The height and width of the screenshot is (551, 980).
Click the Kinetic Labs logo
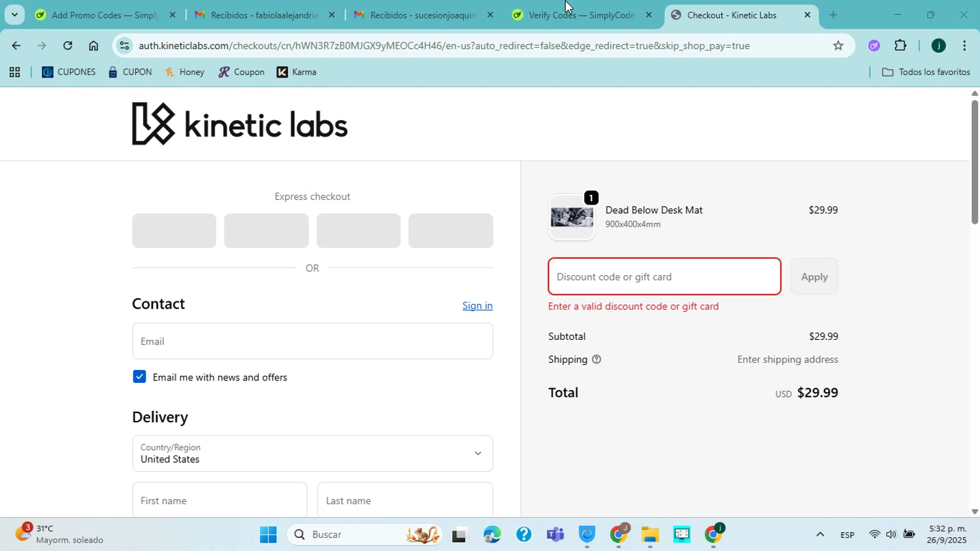[x=240, y=124]
